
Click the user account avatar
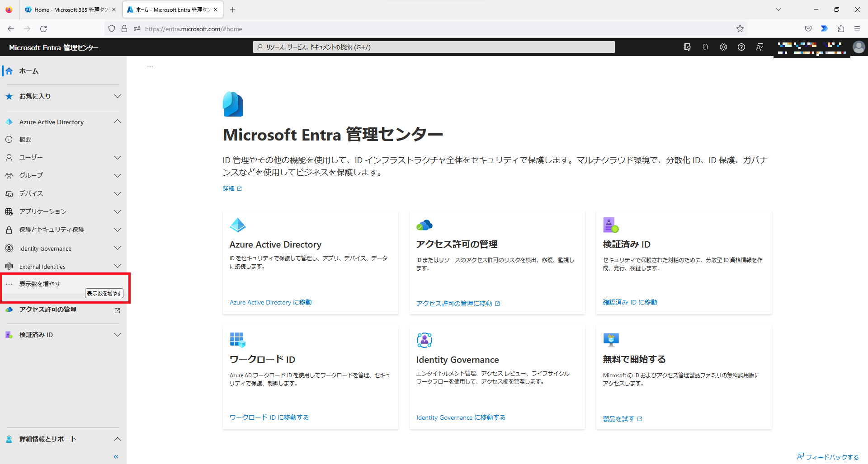click(x=859, y=47)
